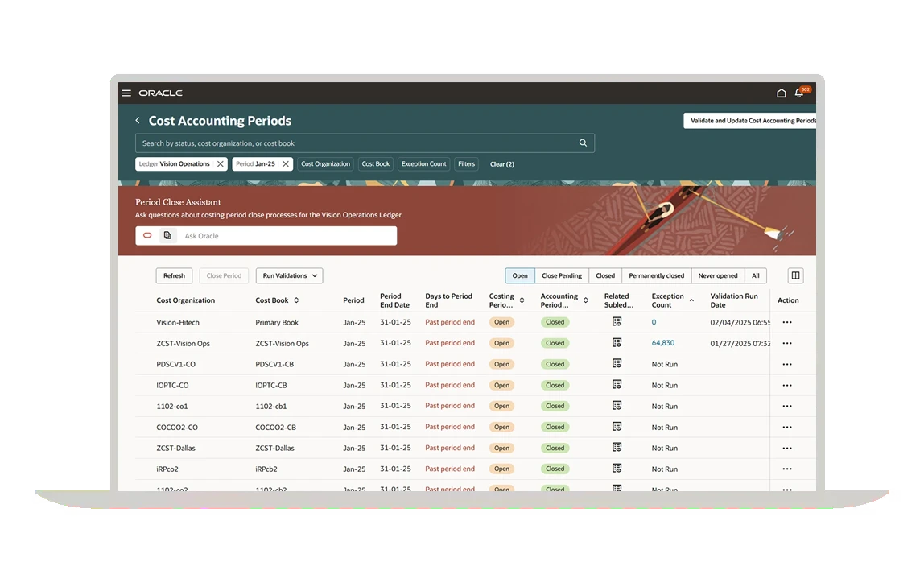Switch to the Closed tab
This screenshot has height=583, width=924.
(605, 275)
